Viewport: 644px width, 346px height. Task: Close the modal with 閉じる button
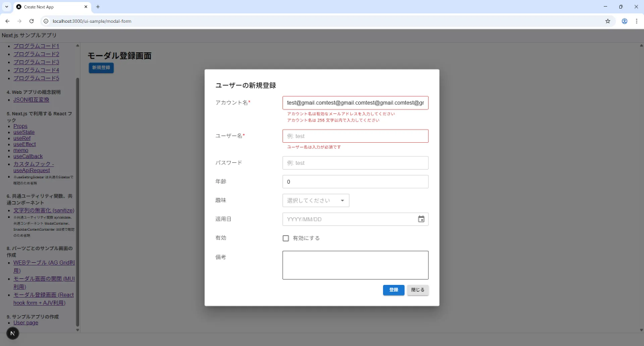(x=418, y=290)
